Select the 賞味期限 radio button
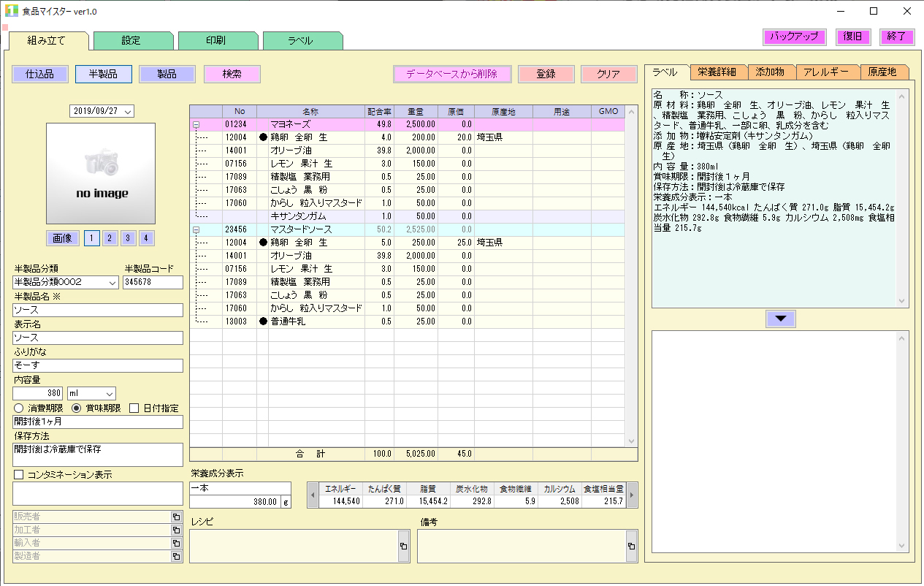924x586 pixels. (76, 408)
